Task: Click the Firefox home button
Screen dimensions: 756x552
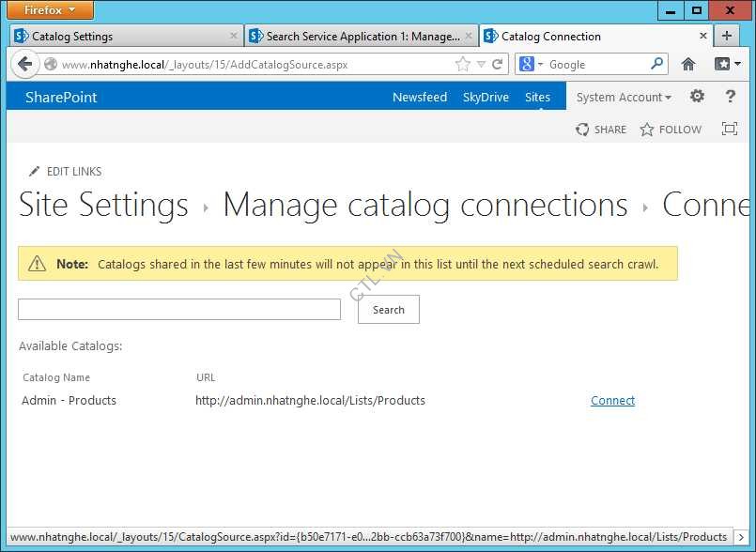Action: pyautogui.click(x=688, y=64)
